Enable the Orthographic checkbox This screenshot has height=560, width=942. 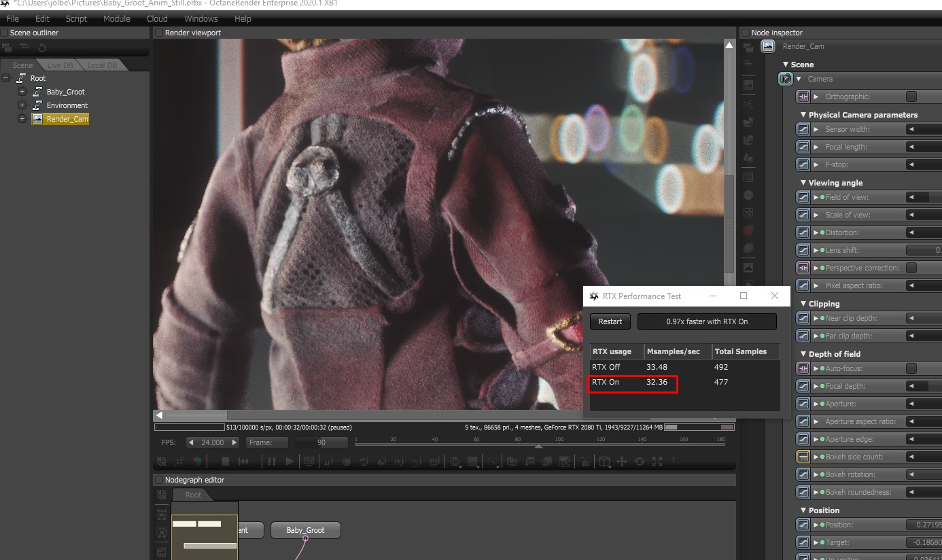(911, 97)
